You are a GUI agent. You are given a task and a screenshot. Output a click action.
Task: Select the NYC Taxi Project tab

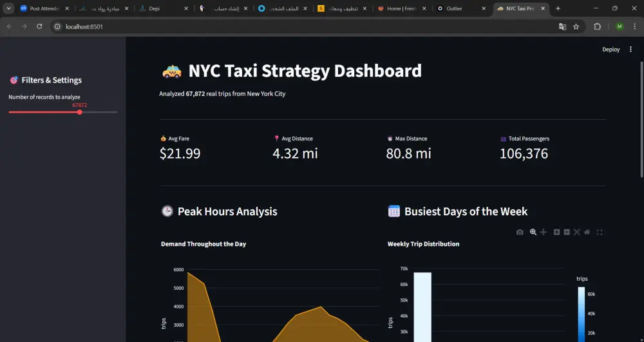pos(520,8)
